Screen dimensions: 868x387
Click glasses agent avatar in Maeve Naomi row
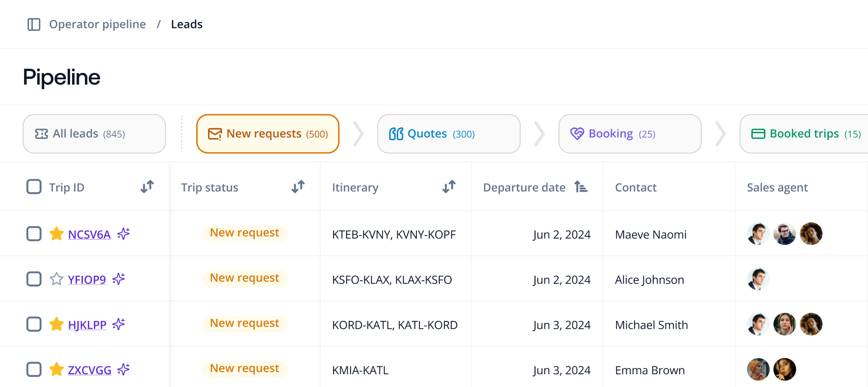coord(785,234)
